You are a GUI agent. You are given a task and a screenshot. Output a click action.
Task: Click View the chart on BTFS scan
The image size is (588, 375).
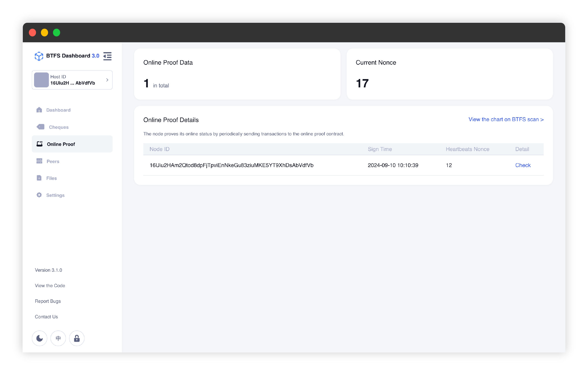[x=506, y=119]
